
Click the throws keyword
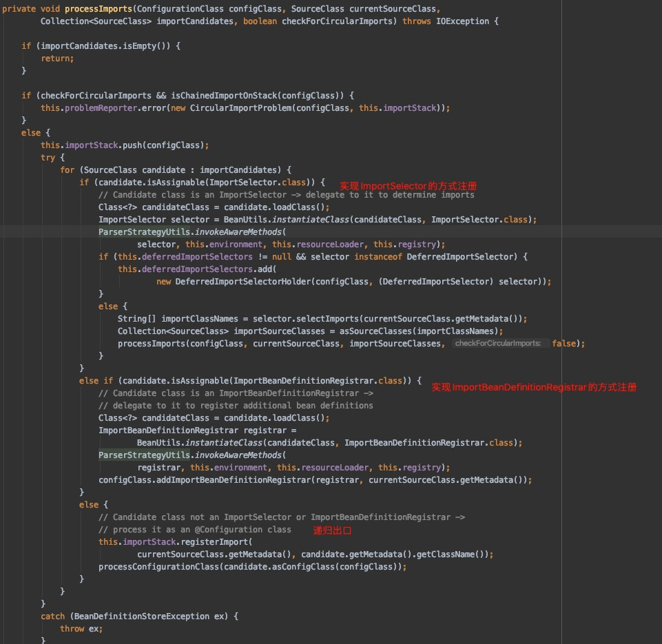point(416,21)
